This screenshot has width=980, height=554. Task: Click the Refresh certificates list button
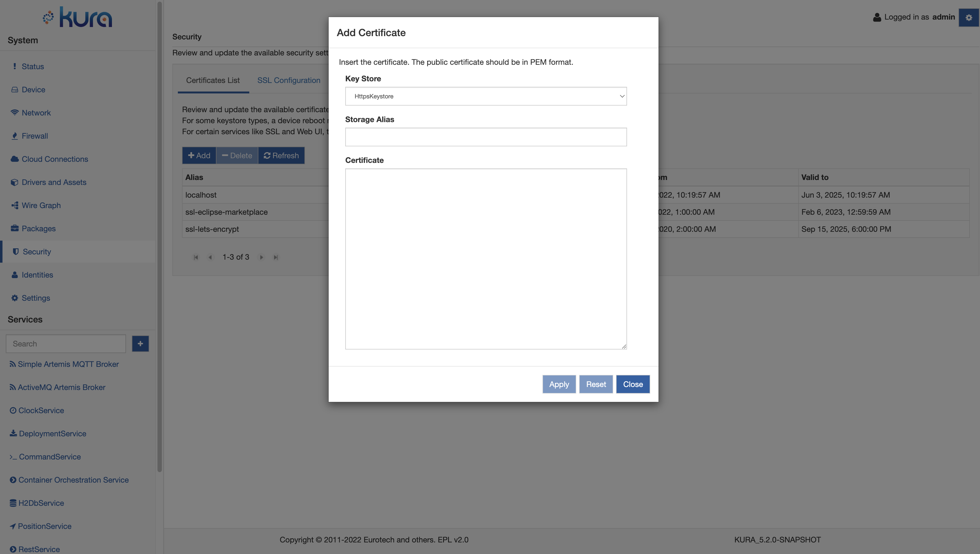tap(281, 155)
